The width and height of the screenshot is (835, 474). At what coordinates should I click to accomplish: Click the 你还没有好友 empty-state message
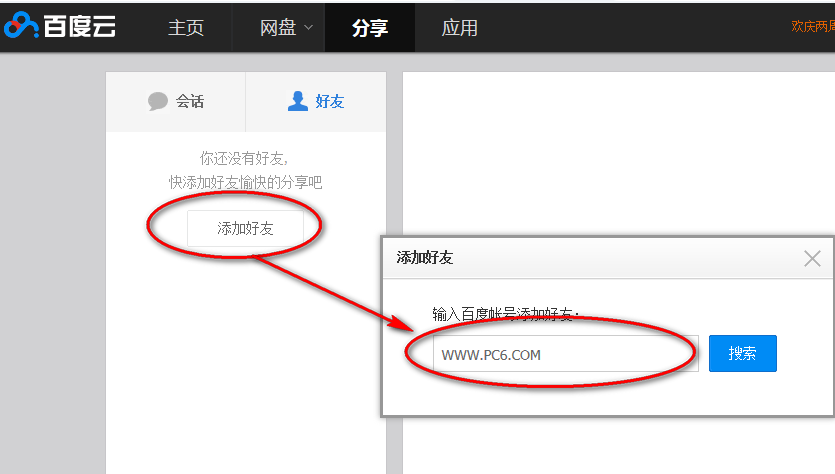[245, 158]
